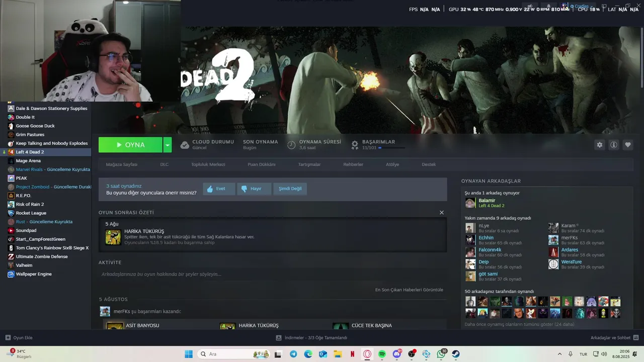Show hidden system tray icons
The height and width of the screenshot is (362, 644).
[559, 354]
